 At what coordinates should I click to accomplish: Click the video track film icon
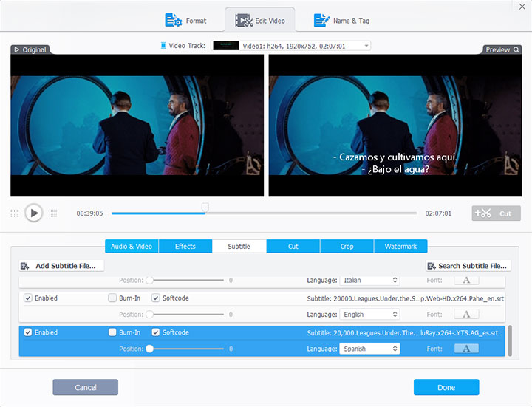(163, 46)
